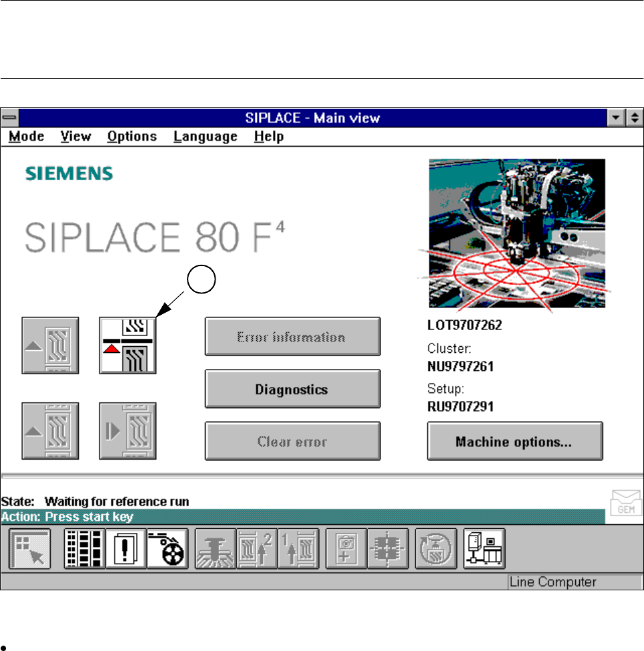Click the greyed component crosshair toolbar icon
644x651 pixels.
pyautogui.click(x=388, y=548)
